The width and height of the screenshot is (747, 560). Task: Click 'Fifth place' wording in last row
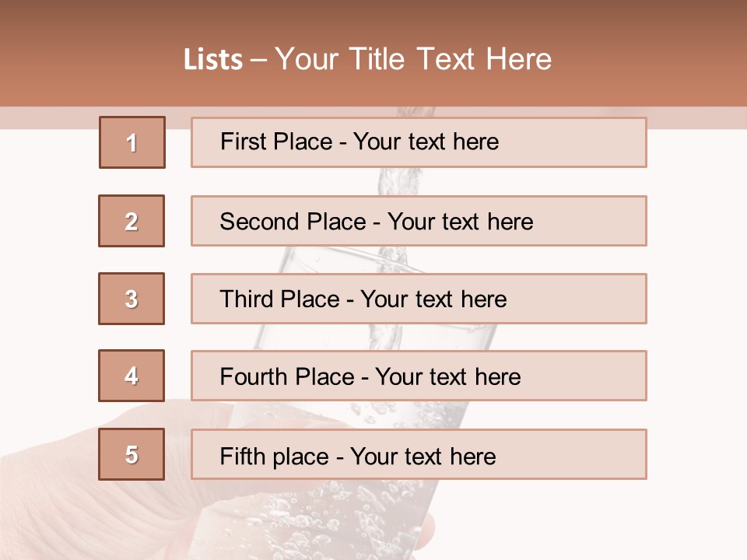[x=272, y=456]
